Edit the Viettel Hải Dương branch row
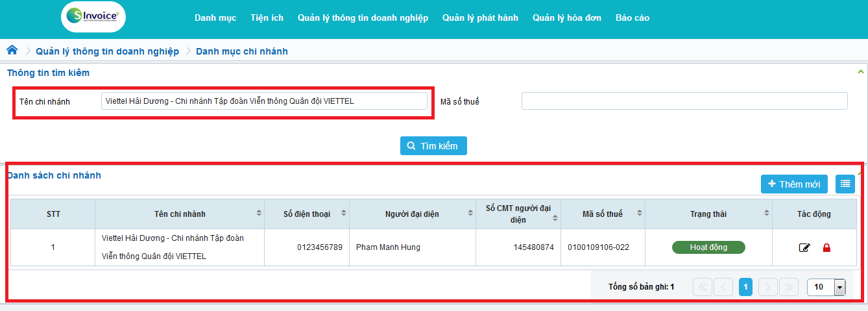This screenshot has height=311, width=868. pyautogui.click(x=804, y=247)
